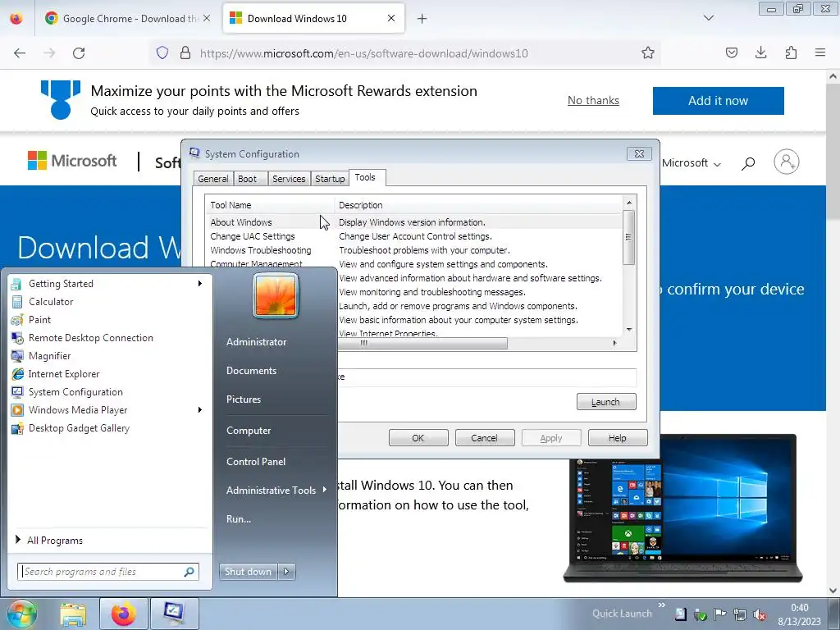Focus Search programs and files box
The width and height of the screenshot is (840, 630).
(107, 572)
